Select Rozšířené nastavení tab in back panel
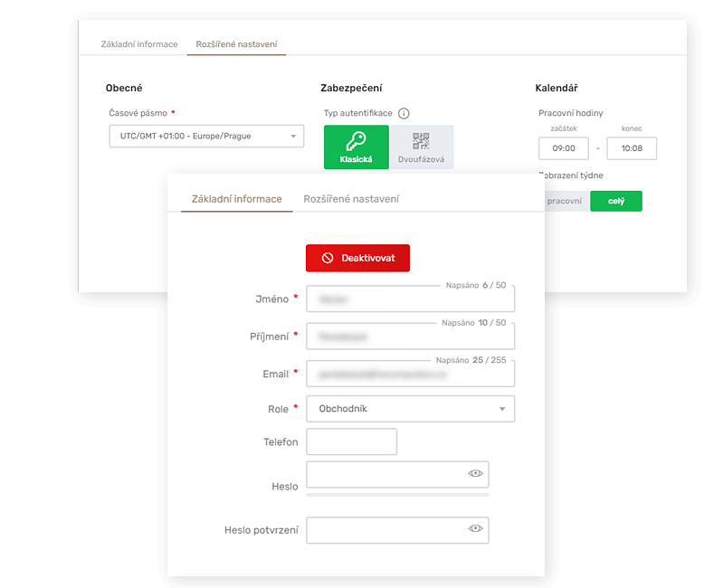This screenshot has width=704, height=588. 236,44
